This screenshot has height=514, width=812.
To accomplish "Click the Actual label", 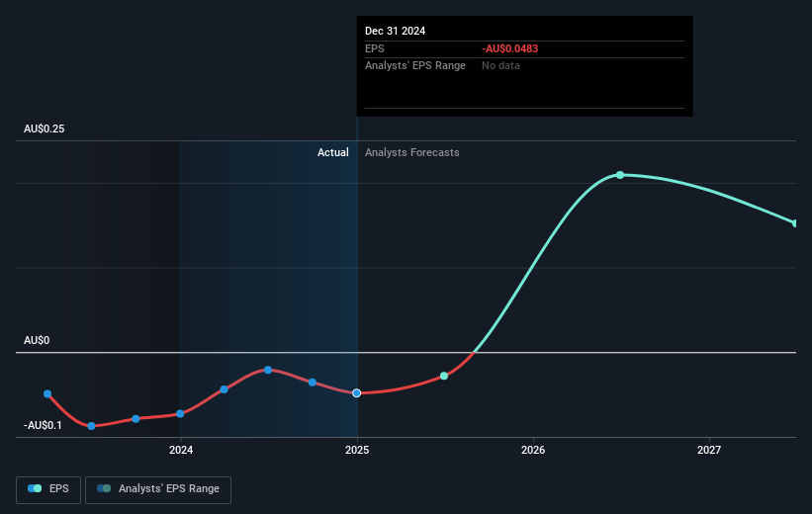I will click(x=333, y=152).
